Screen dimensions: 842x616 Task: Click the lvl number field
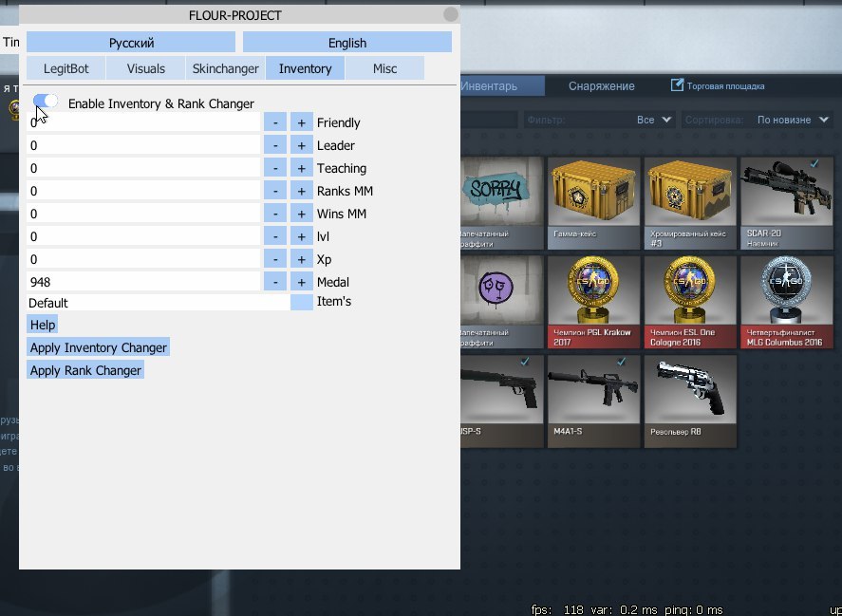click(143, 236)
